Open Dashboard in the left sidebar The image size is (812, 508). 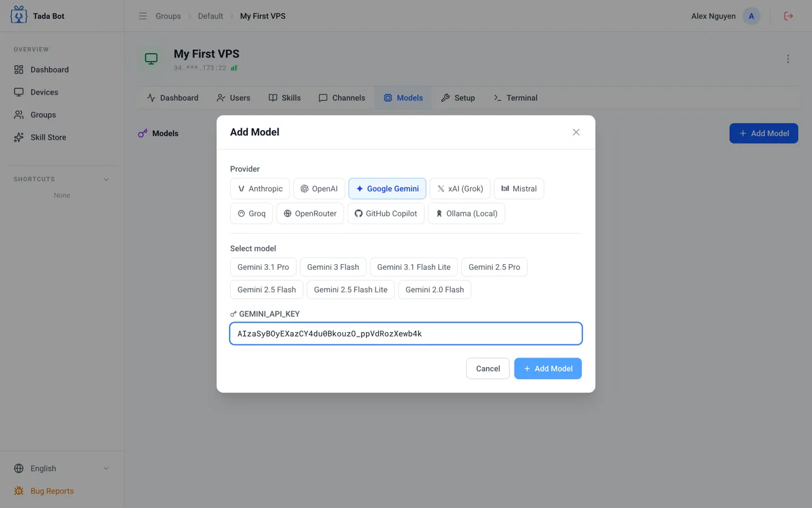coord(62,70)
